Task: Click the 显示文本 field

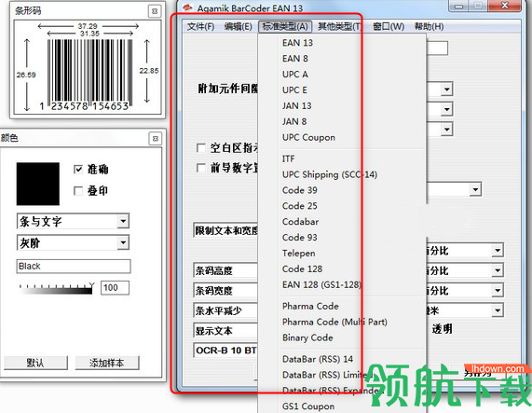Action: pyautogui.click(x=225, y=331)
